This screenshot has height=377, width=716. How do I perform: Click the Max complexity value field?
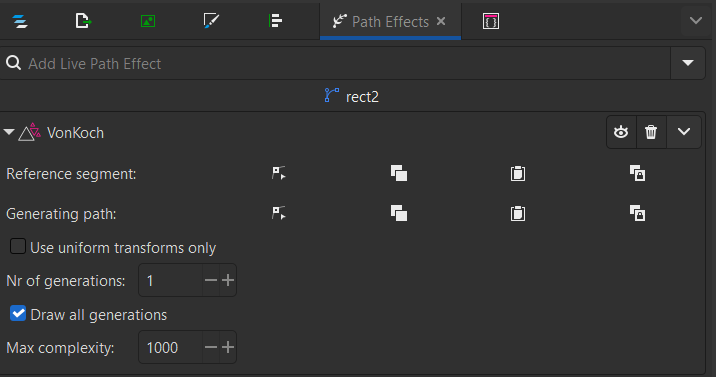(x=171, y=347)
